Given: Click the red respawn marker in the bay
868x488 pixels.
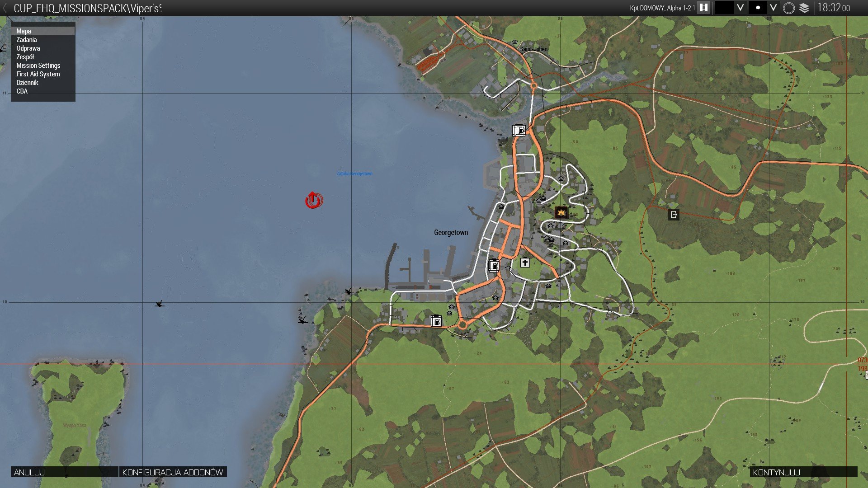Looking at the screenshot, I should pyautogui.click(x=313, y=200).
